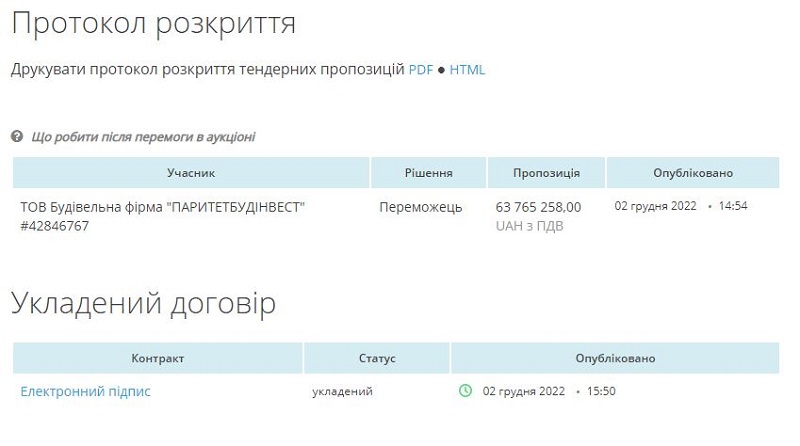800x446 pixels.
Task: Click the 'Укладений договір' heading
Action: [143, 303]
